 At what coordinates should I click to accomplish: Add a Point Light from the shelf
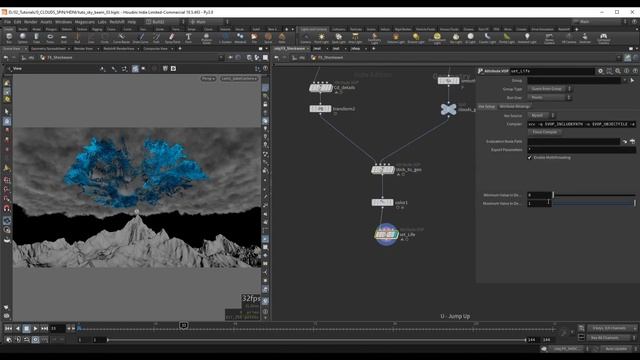click(x=321, y=38)
